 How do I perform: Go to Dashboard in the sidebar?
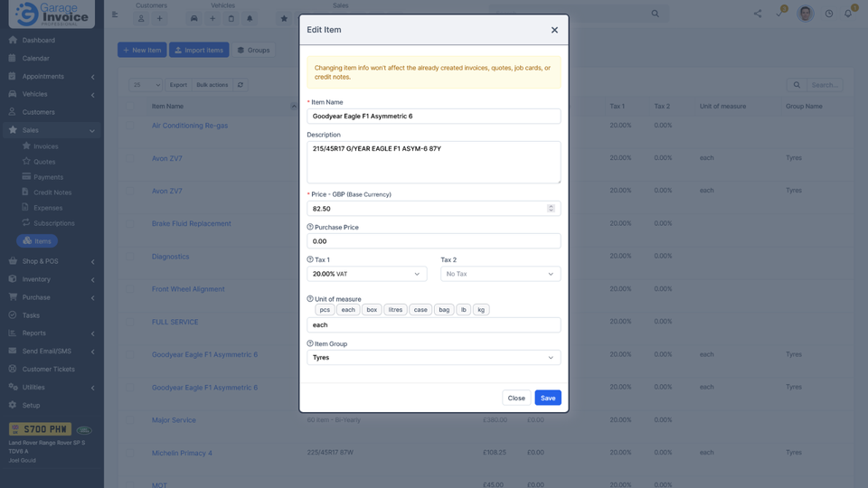(x=39, y=41)
